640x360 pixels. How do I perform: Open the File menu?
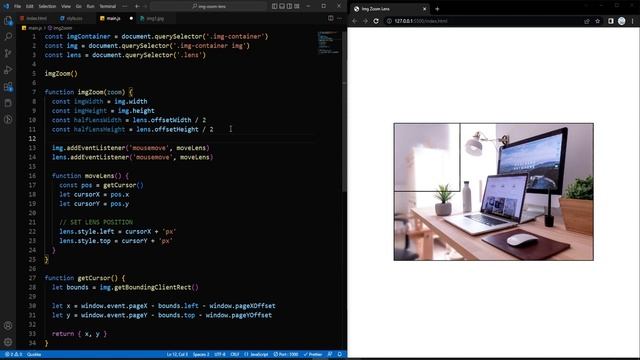(18, 6)
